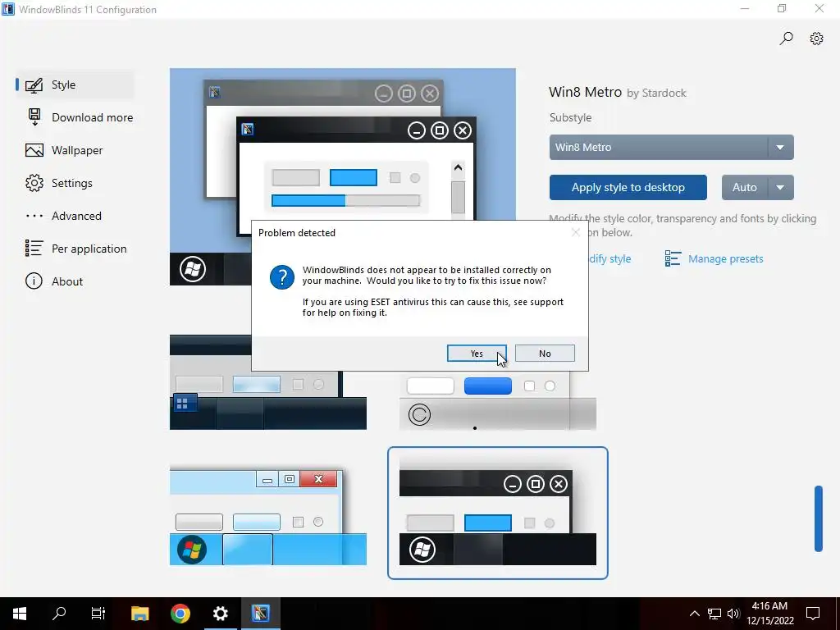This screenshot has height=630, width=840.
Task: Click the Manage presets icon
Action: point(673,258)
